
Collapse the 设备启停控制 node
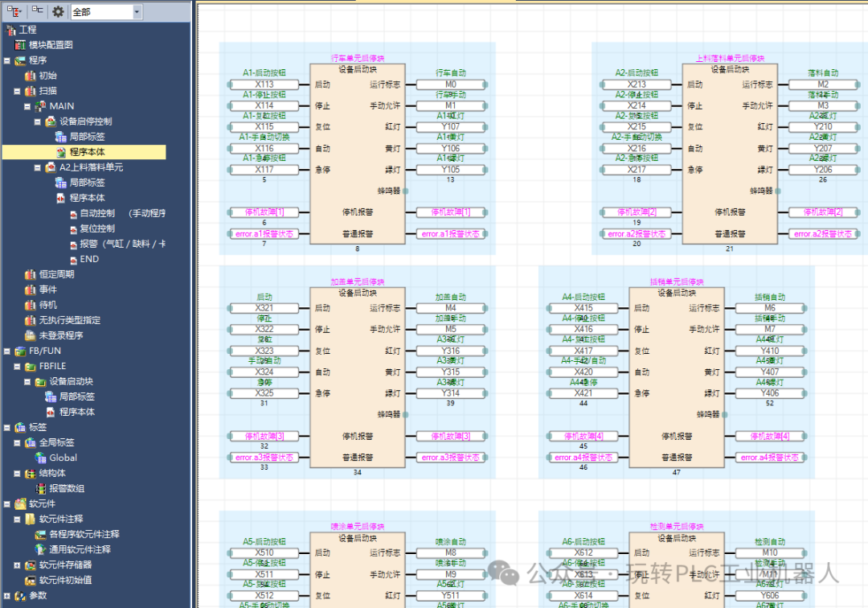[x=37, y=121]
